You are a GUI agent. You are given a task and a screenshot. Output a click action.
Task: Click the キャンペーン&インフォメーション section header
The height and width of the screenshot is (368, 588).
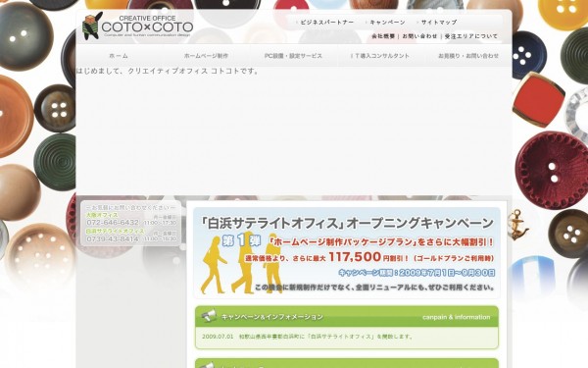(x=347, y=317)
